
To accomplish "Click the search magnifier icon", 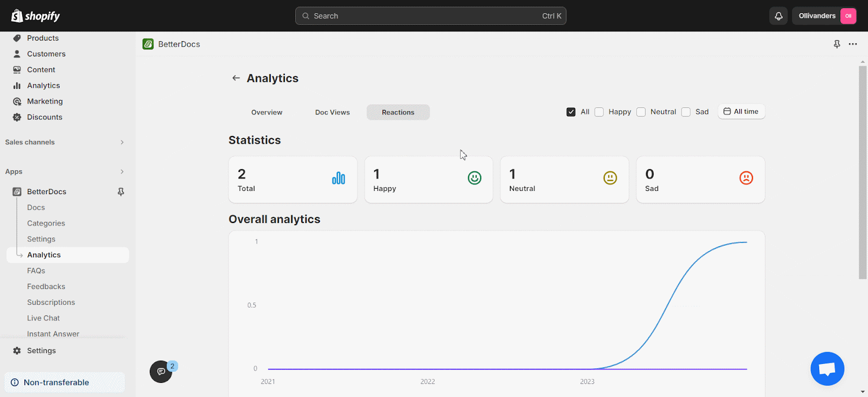I will point(306,16).
